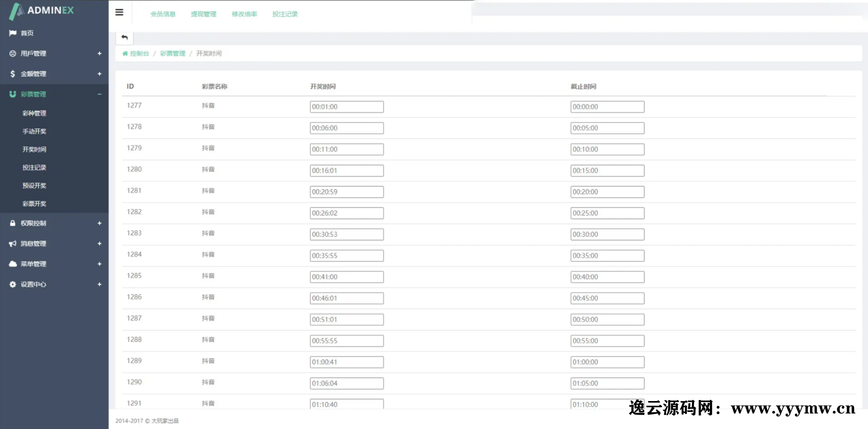Edit draw time field 00:41:00 for ID 1285

[347, 277]
